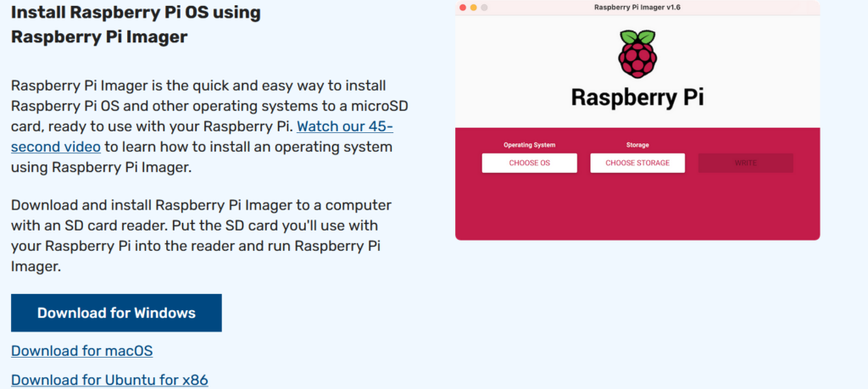Click the red close dot on Imager window
The width and height of the screenshot is (868, 389).
click(463, 8)
